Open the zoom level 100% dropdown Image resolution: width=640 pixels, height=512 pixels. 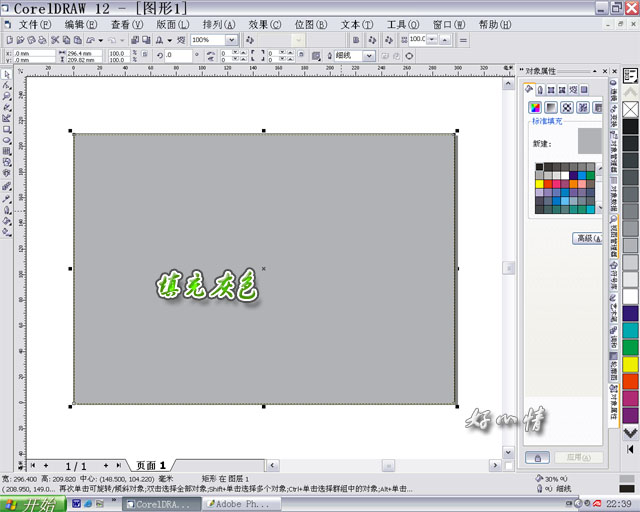pos(231,40)
